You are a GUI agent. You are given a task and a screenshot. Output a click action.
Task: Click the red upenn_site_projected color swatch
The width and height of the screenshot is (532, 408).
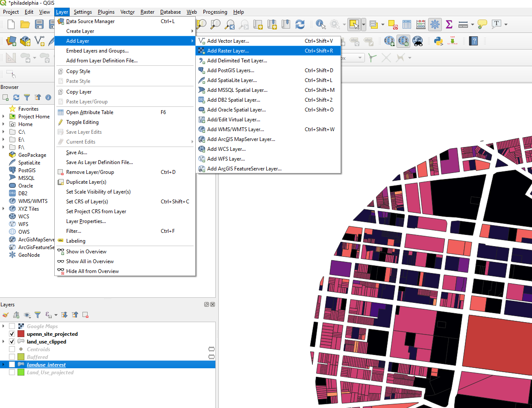21,334
